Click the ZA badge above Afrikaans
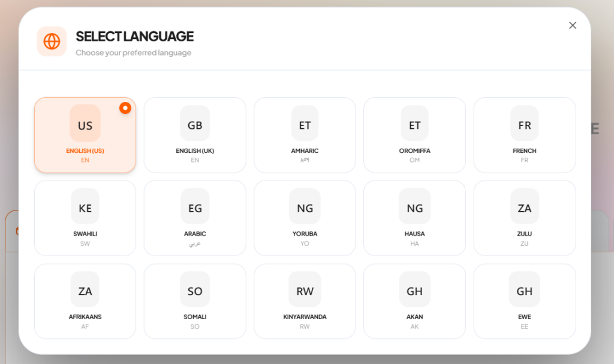 pos(85,290)
